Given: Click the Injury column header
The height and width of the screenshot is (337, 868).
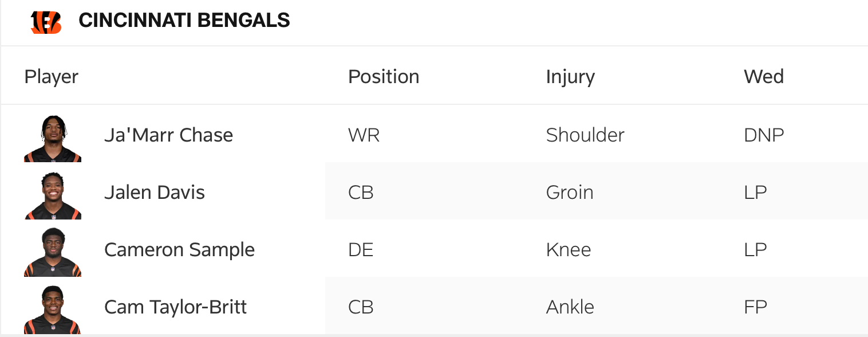Looking at the screenshot, I should pyautogui.click(x=570, y=77).
